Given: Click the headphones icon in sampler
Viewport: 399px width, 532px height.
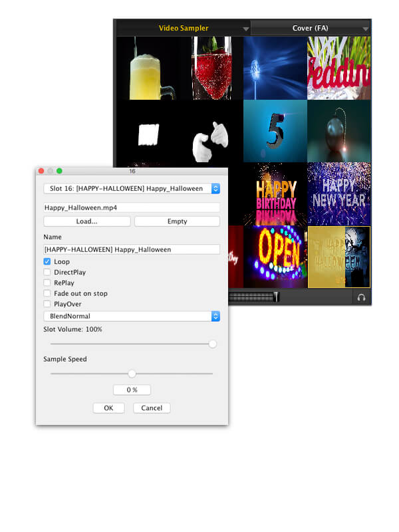Looking at the screenshot, I should [x=361, y=297].
